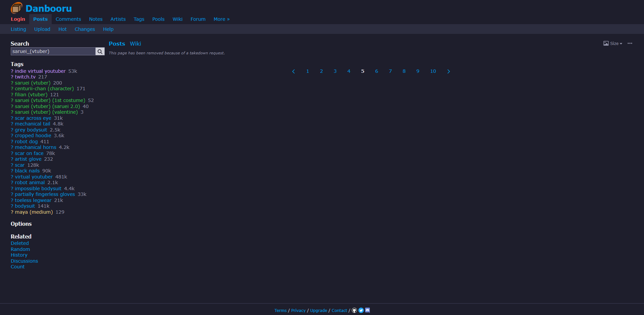Screen dimensions: 644x315
Task: Open the Hot subnav link
Action: click(x=62, y=29)
